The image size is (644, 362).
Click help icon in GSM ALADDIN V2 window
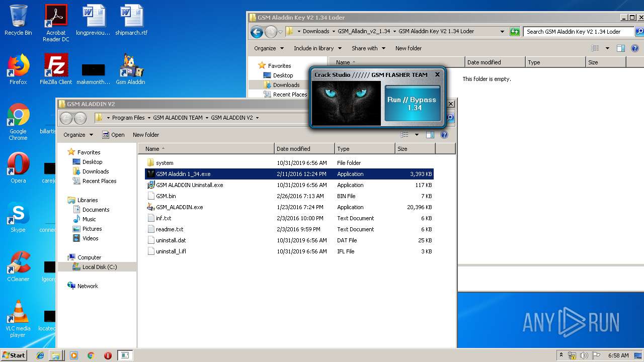444,135
